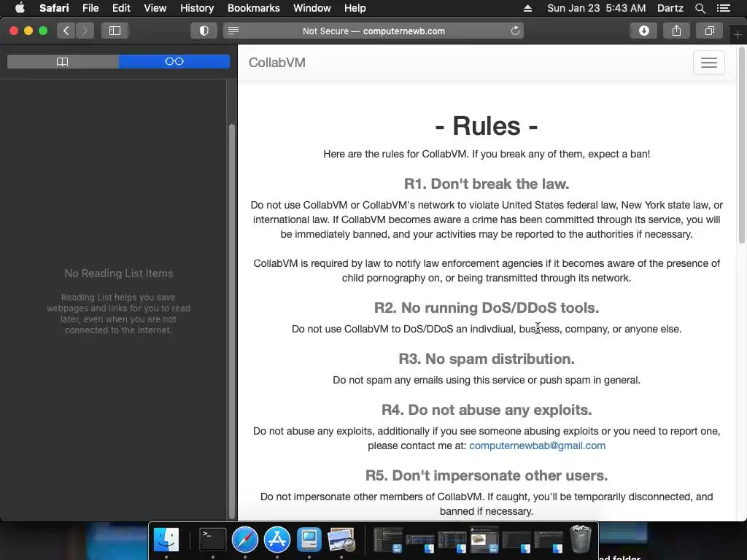This screenshot has width=747, height=560.
Task: Click 'No Reading List Items' text
Action: (119, 273)
